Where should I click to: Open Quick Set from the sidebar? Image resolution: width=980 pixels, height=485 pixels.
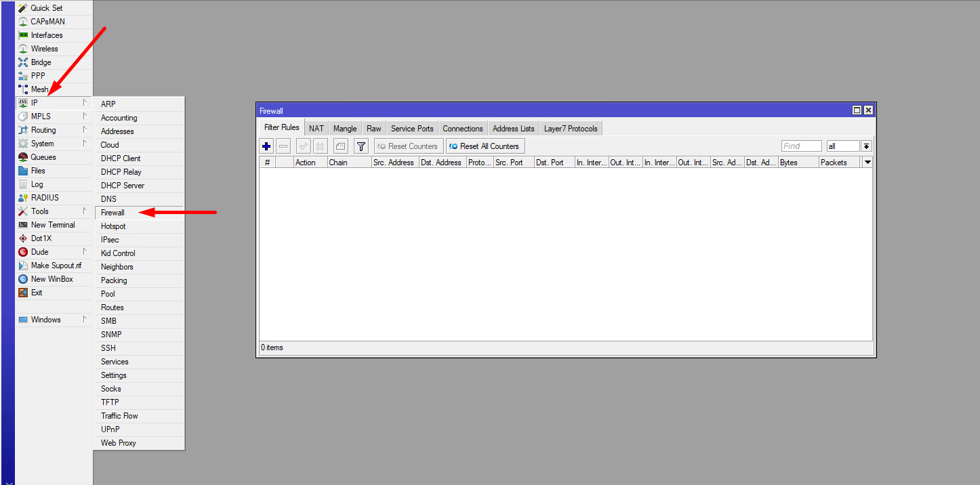pos(54,8)
